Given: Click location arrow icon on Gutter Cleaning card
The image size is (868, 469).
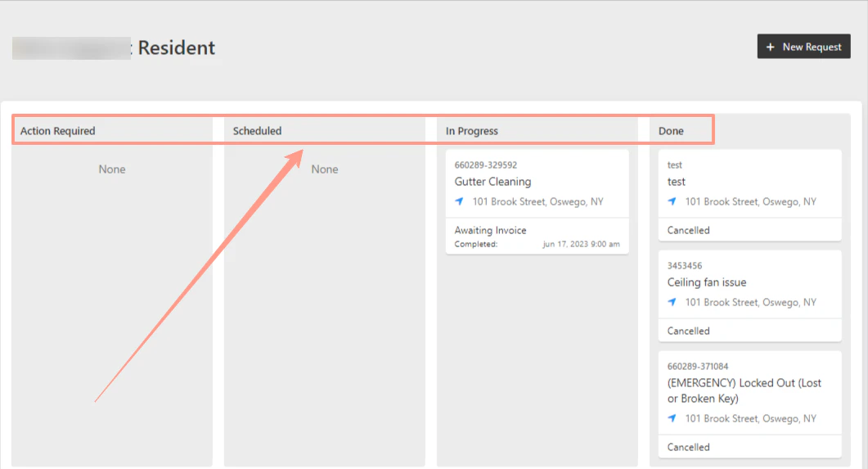Looking at the screenshot, I should click(x=460, y=201).
